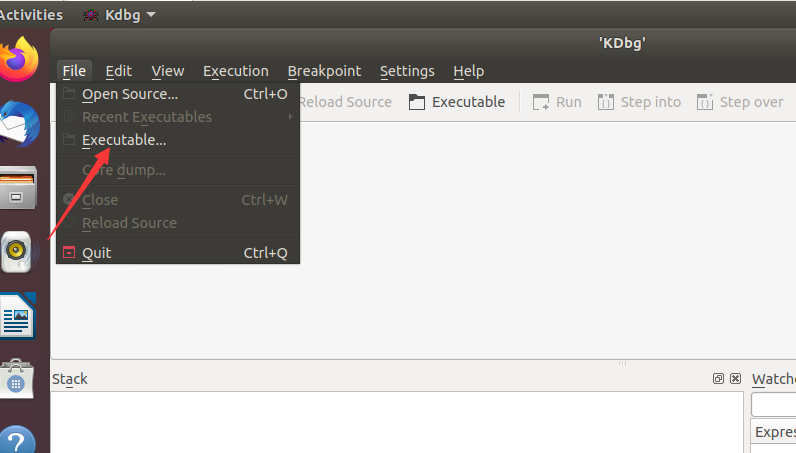The height and width of the screenshot is (453, 796).
Task: Click the watch expression input field
Action: pos(774,405)
